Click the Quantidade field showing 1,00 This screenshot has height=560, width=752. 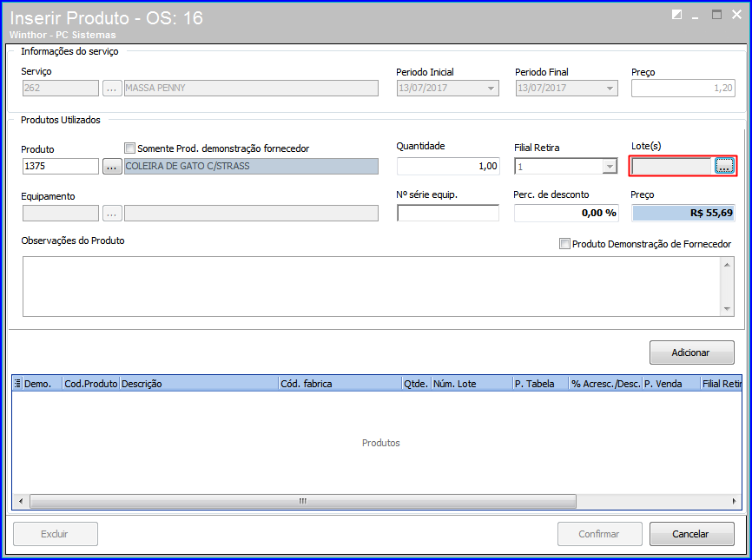coord(448,167)
